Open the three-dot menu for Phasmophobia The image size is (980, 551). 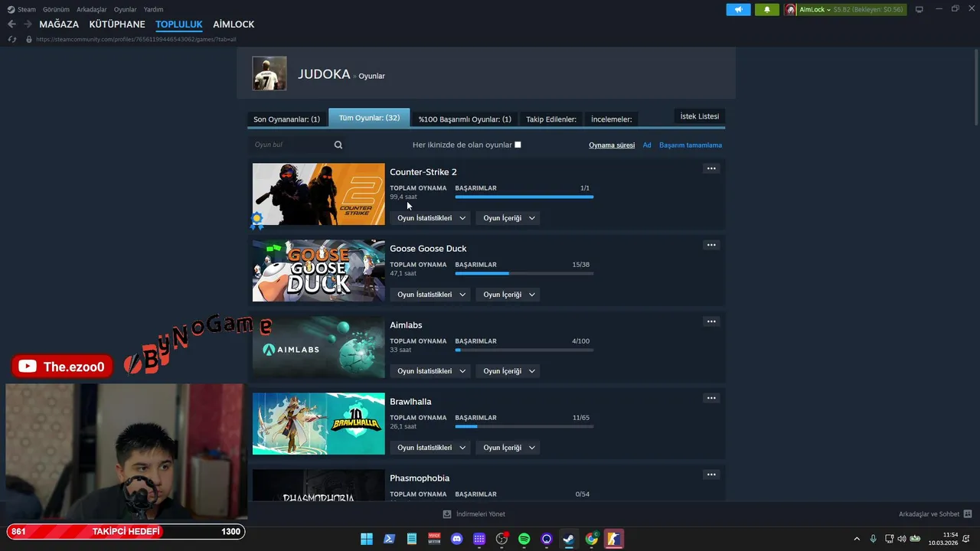point(711,474)
